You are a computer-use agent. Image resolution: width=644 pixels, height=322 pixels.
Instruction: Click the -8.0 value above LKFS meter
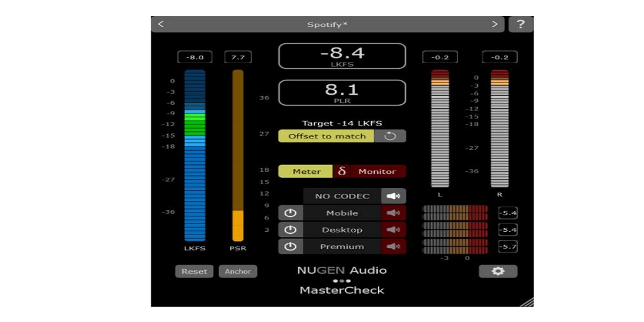(x=194, y=57)
